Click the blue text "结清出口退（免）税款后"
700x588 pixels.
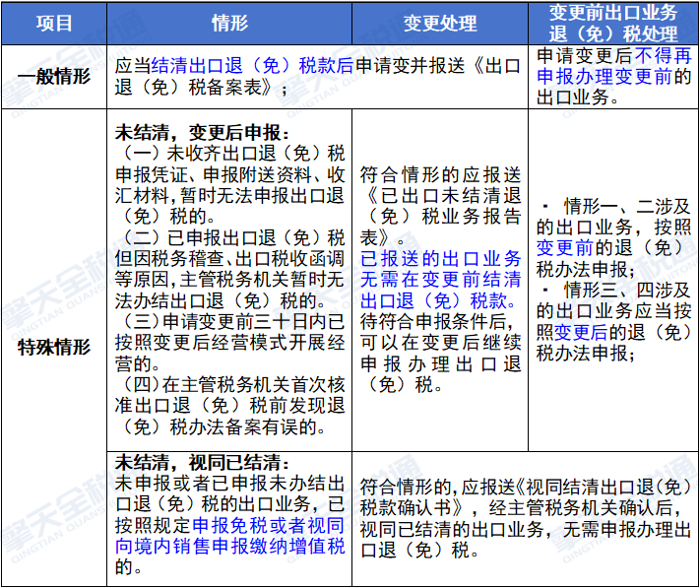[252, 66]
